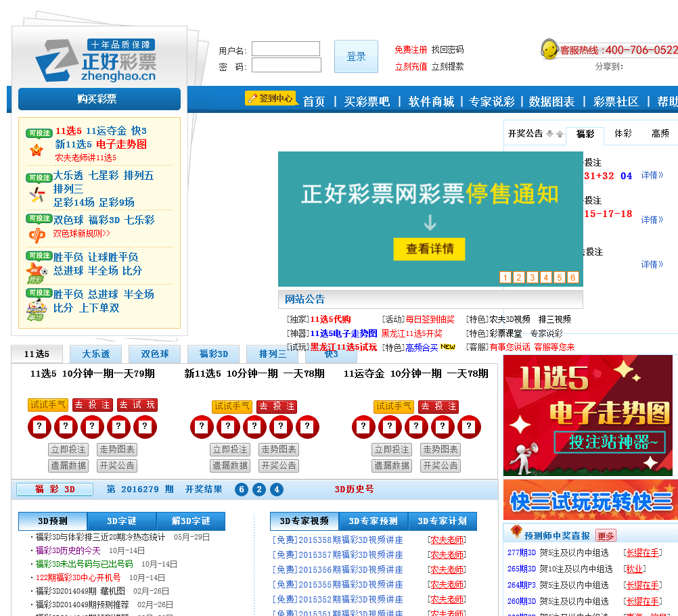This screenshot has height=616, width=678.
Task: Switch to the 解3D字谜 tab
Action: click(x=191, y=521)
